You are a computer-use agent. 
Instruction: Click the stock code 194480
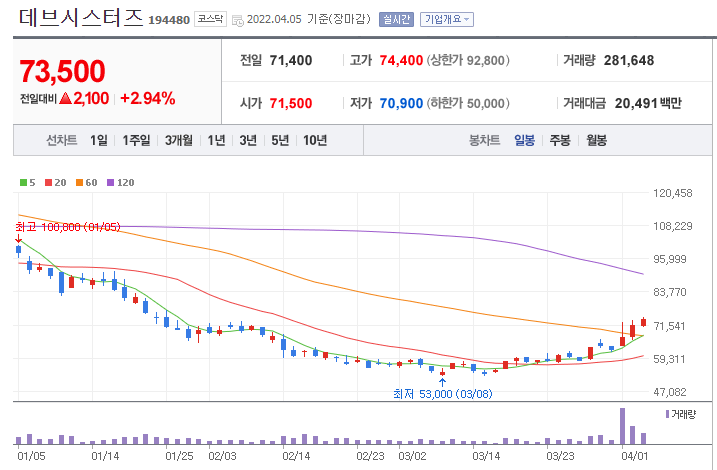click(x=169, y=20)
